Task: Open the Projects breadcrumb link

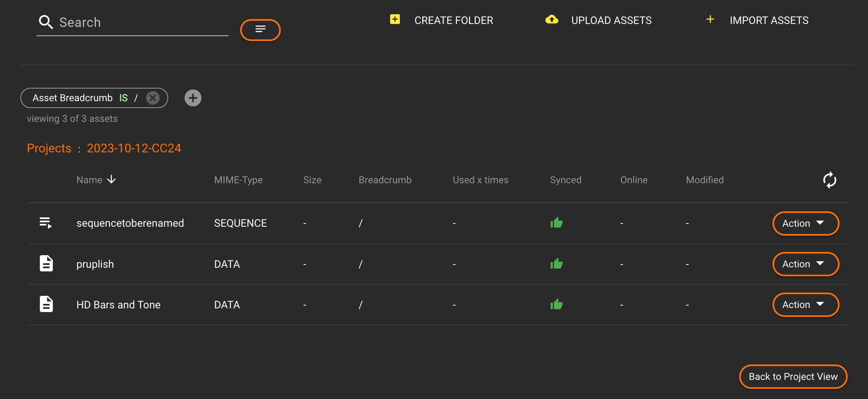Action: (x=49, y=148)
